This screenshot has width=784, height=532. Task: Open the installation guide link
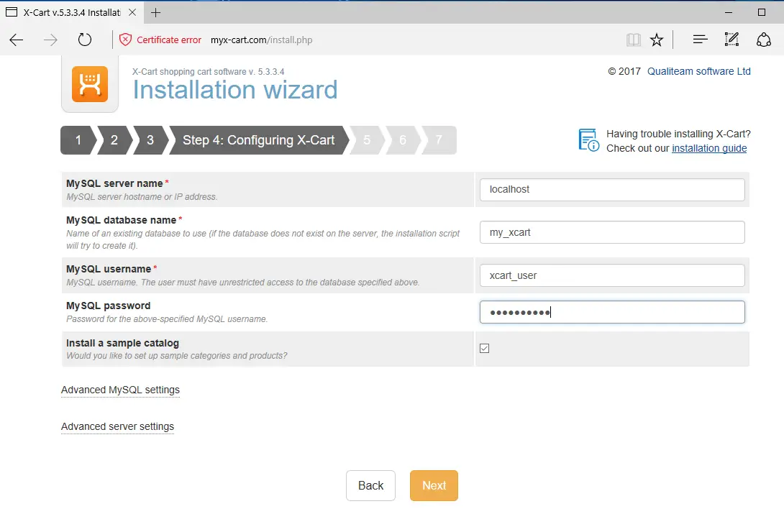709,148
